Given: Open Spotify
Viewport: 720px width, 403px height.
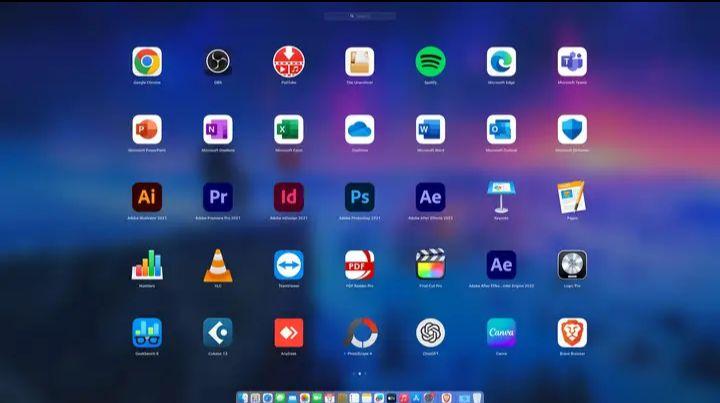Looking at the screenshot, I should tap(430, 62).
